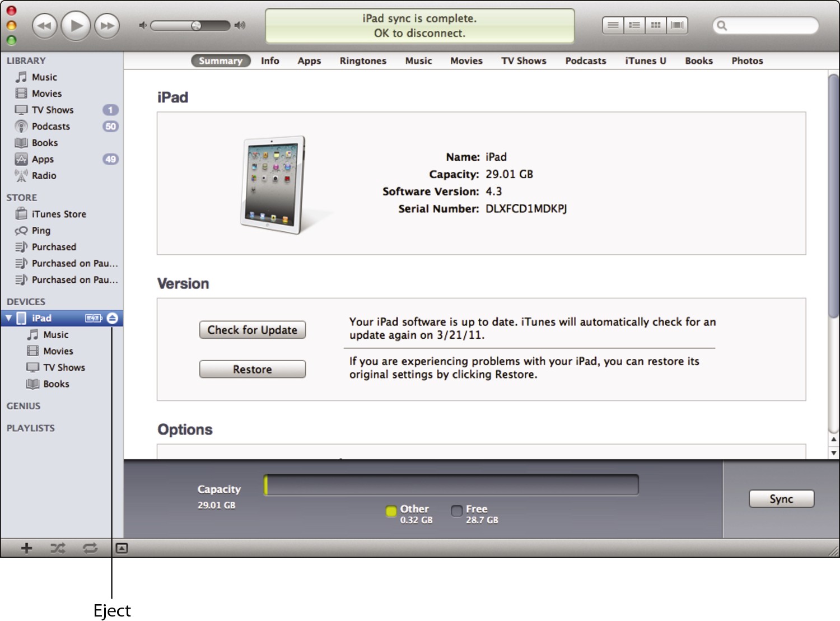Screen dimensions: 840x621
Task: Toggle shuffle
Action: pyautogui.click(x=58, y=548)
